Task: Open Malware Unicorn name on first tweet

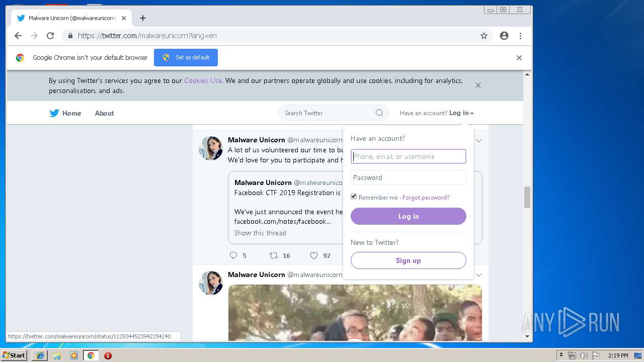Action: (257, 140)
